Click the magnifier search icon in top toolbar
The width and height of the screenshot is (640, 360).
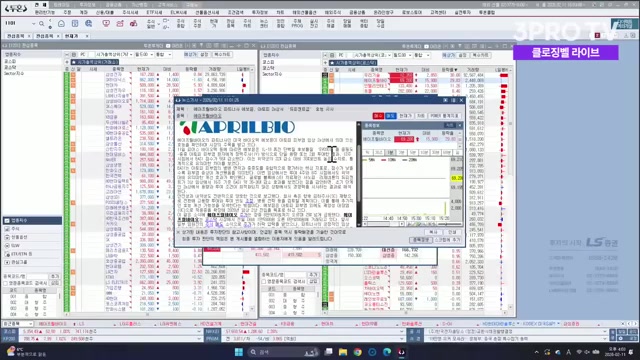pos(41,24)
